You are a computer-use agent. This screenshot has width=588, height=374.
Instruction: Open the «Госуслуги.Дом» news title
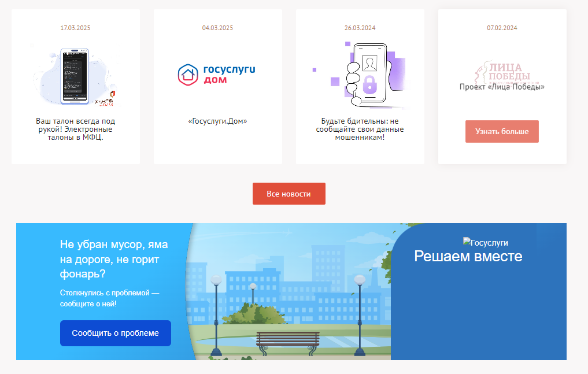[217, 121]
